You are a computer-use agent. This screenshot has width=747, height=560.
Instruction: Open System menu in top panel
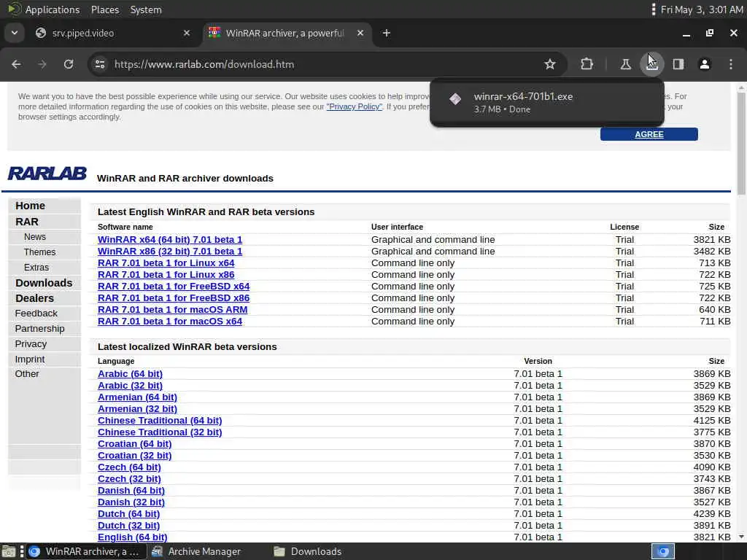tap(146, 9)
